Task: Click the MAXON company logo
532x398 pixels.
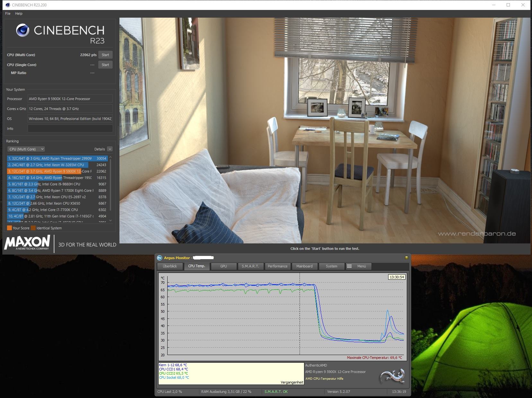Action: click(x=27, y=242)
